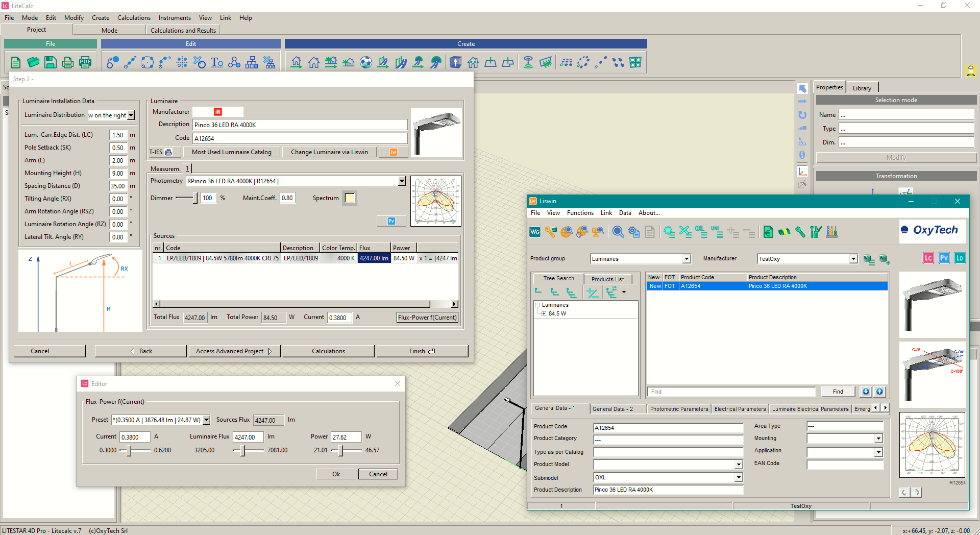Open the Product Model dropdown

coord(739,465)
